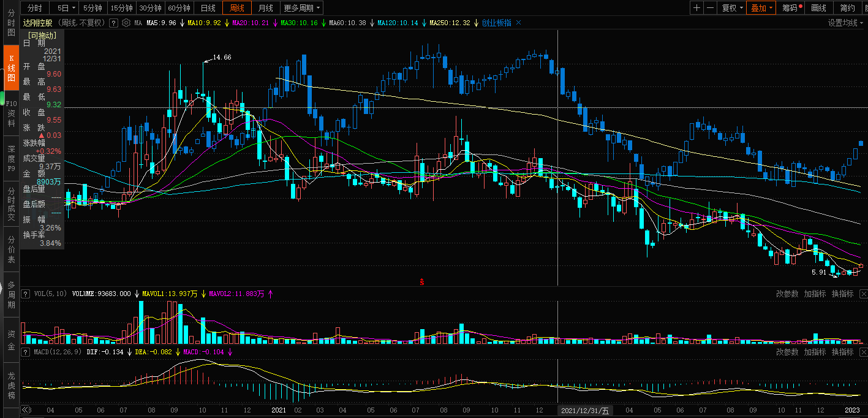
Task: Open the 复权 adjustment dropdown
Action: click(x=731, y=8)
